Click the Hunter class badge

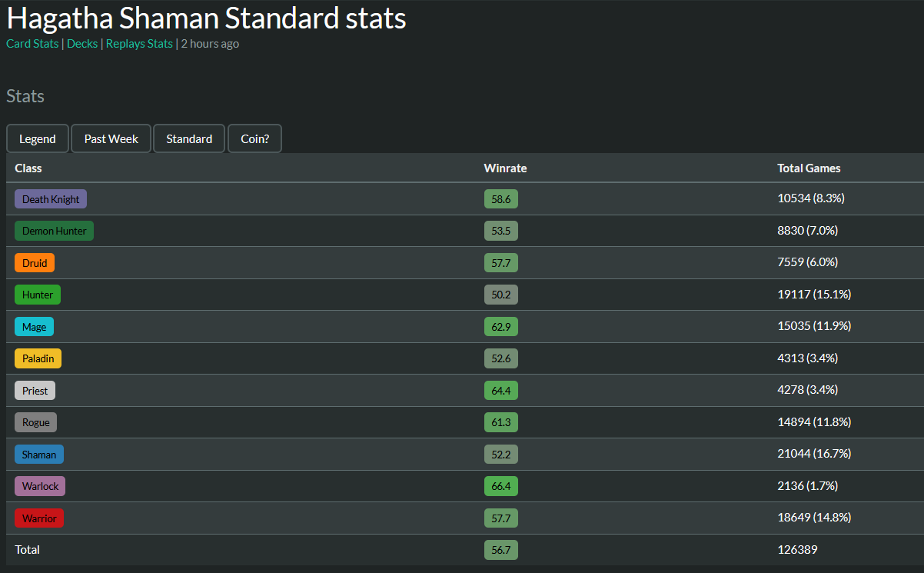tap(38, 295)
